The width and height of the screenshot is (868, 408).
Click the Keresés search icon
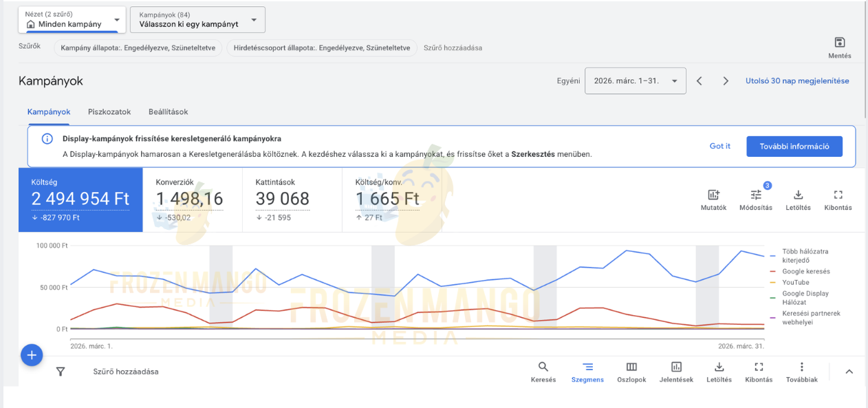[543, 367]
